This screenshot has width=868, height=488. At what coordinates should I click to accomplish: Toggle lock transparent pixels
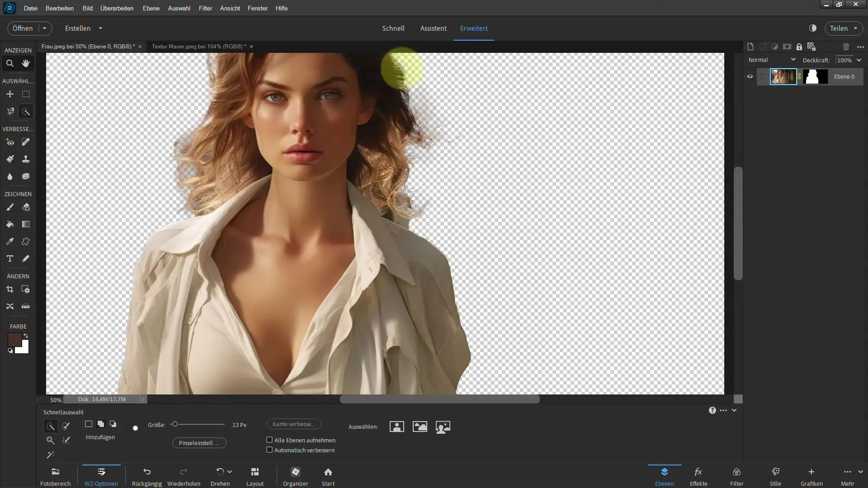point(811,47)
